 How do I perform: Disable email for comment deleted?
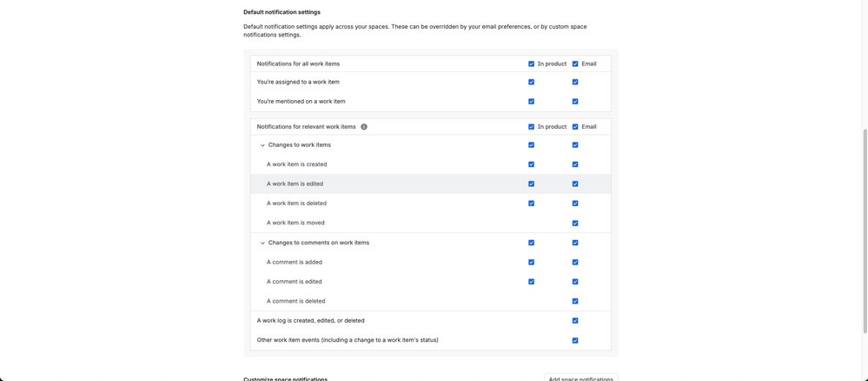tap(575, 302)
